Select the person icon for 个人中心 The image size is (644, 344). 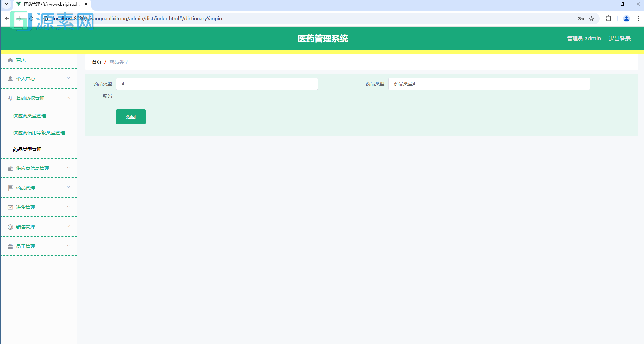(x=10, y=78)
